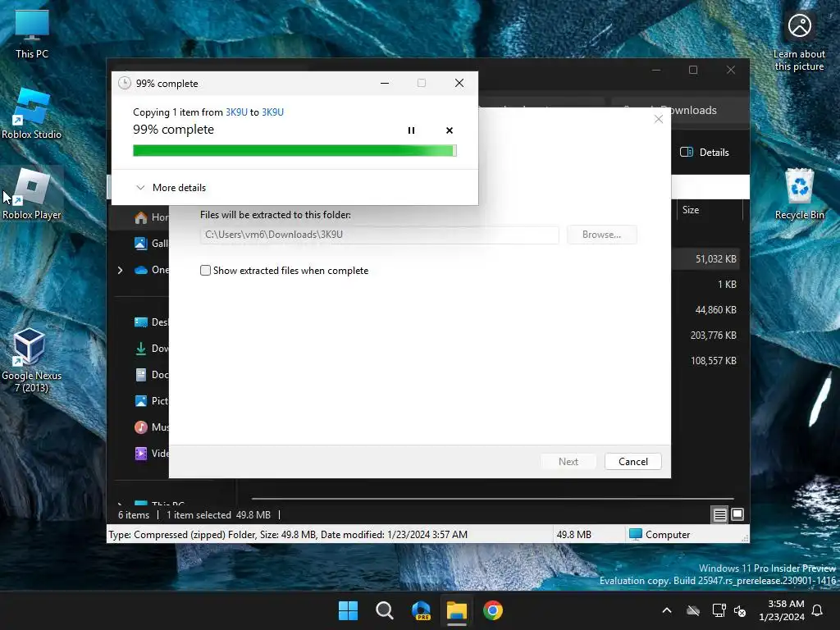Select This PC desktop icon
Viewport: 840px width, 630px height.
tap(32, 34)
